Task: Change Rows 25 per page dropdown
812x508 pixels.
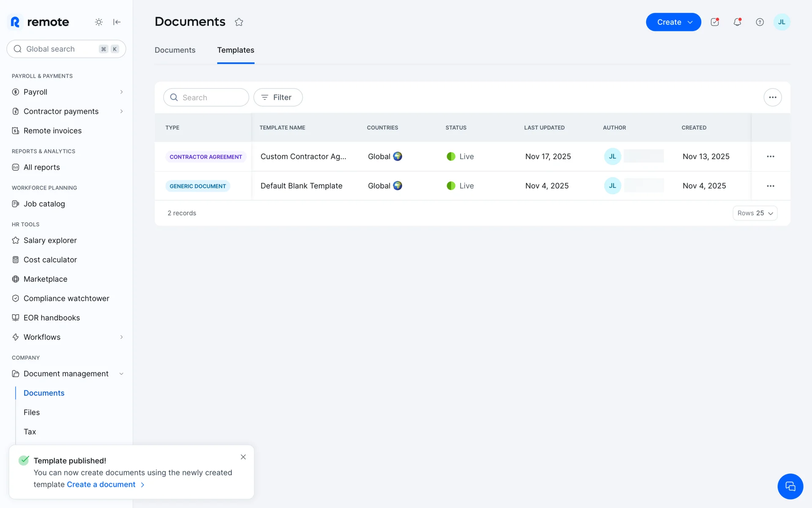Action: (x=754, y=213)
